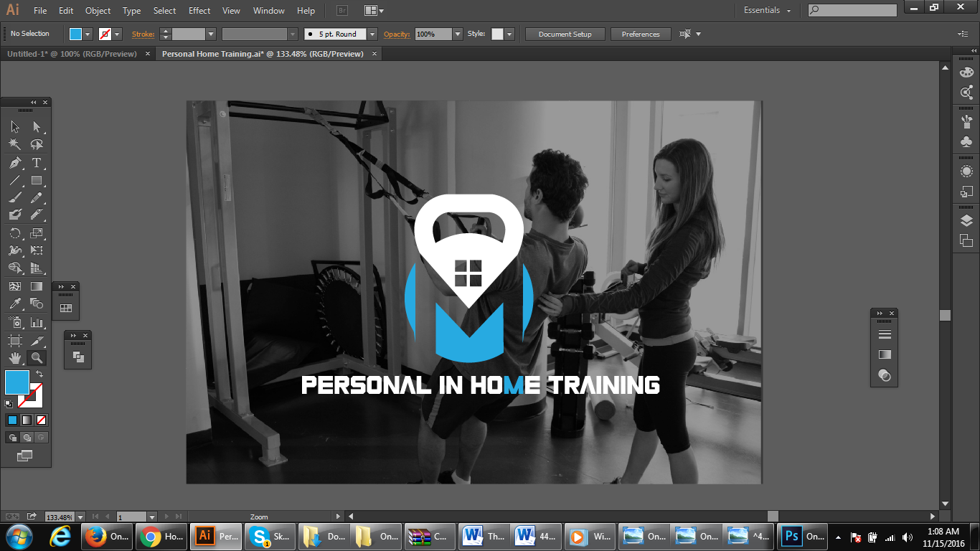Viewport: 980px width, 551px height.
Task: Select the Pencil tool
Action: click(x=37, y=197)
